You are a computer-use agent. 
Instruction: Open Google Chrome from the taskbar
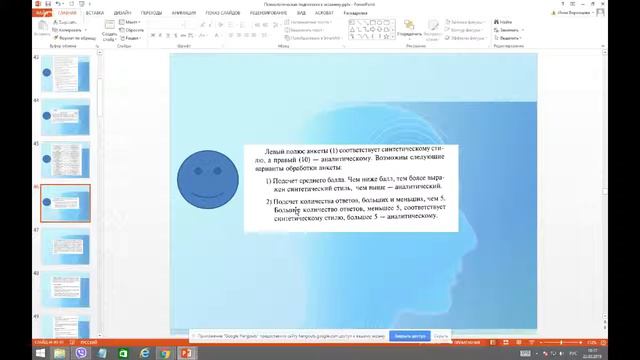[x=165, y=353]
